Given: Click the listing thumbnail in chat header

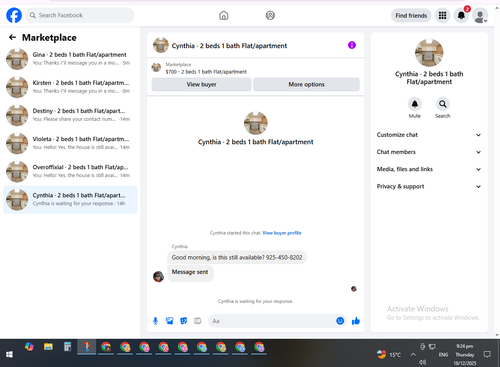Looking at the screenshot, I should click(160, 45).
